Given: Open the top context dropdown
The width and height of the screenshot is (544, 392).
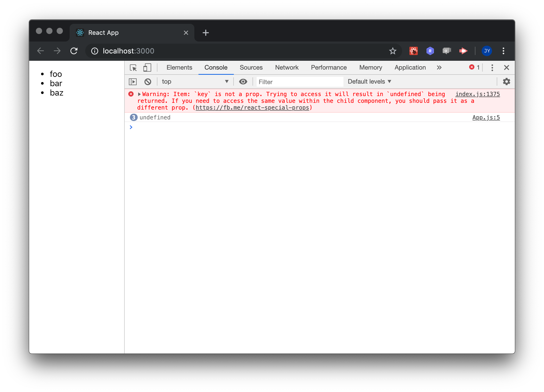Looking at the screenshot, I should click(195, 82).
